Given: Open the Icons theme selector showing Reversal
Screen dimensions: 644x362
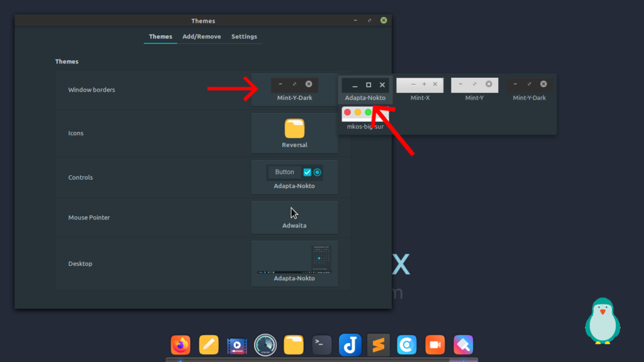Looking at the screenshot, I should coord(294,133).
